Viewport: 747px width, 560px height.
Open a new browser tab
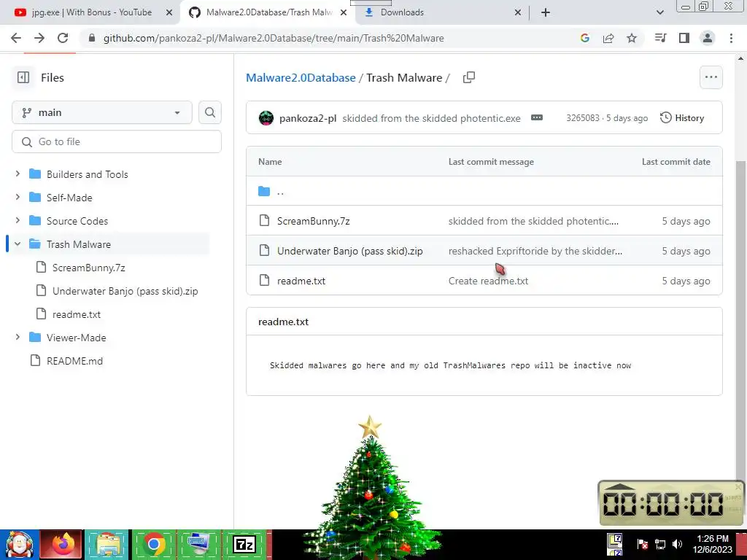tap(546, 12)
